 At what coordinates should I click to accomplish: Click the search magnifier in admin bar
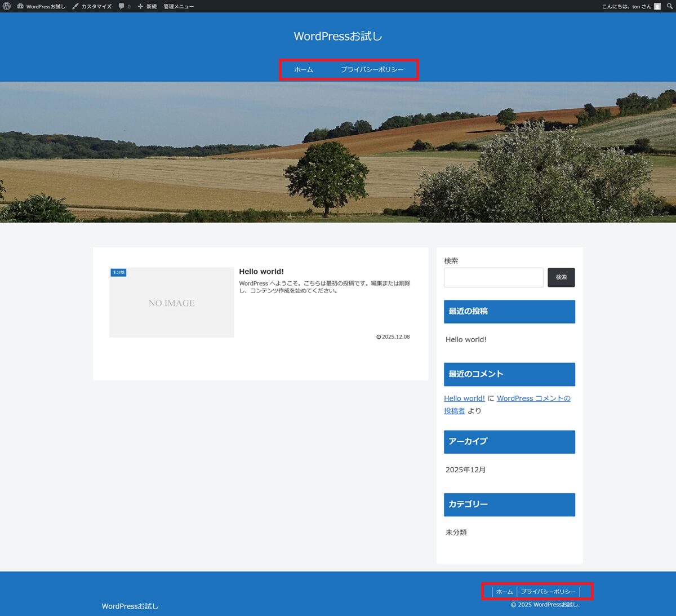pos(669,6)
